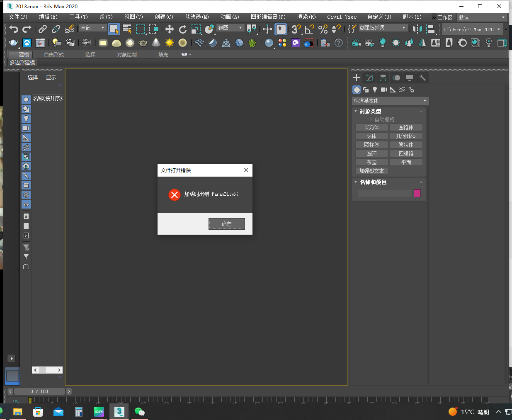Click the 球体 sphere button
512x420 pixels.
(x=371, y=136)
